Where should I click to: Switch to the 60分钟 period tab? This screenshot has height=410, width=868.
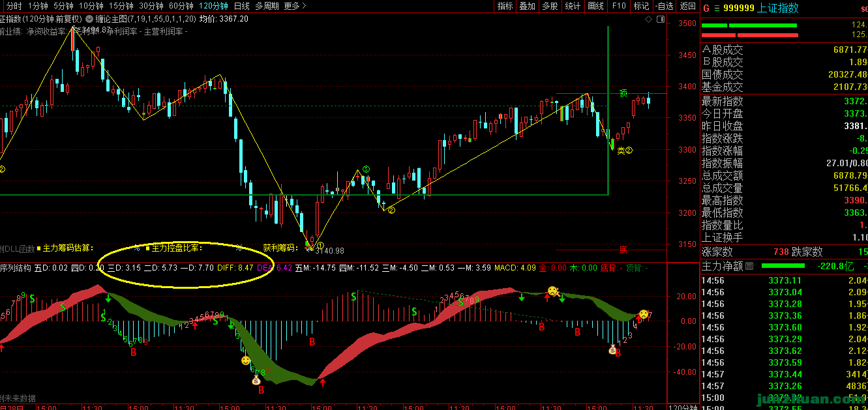coord(182,6)
